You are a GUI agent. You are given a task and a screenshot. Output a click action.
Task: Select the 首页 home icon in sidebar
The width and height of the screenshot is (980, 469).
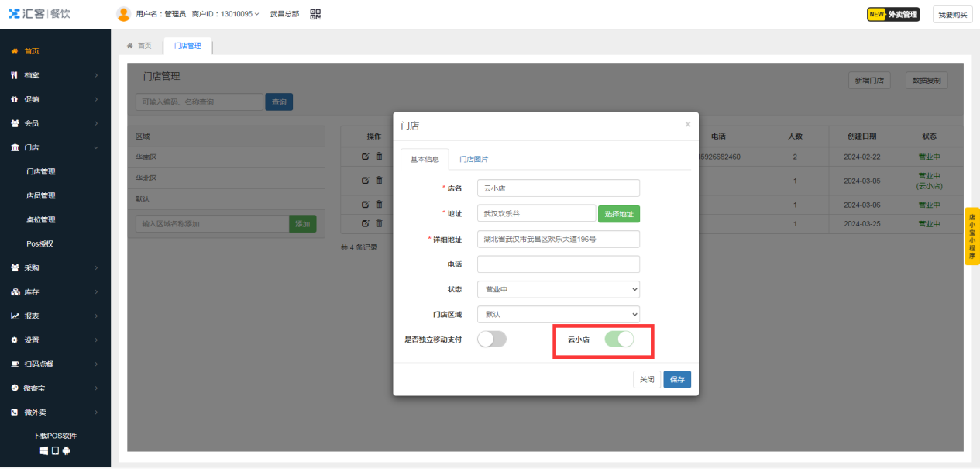pyautogui.click(x=14, y=51)
